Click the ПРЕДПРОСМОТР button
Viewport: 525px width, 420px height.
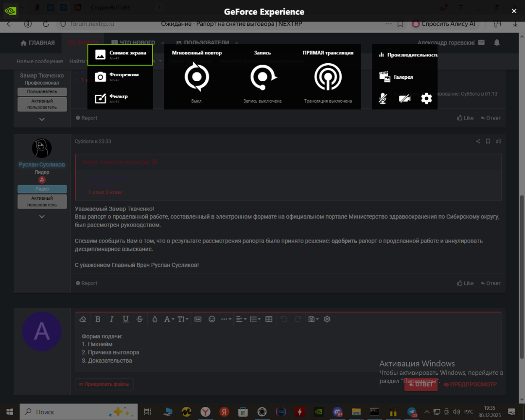point(470,384)
